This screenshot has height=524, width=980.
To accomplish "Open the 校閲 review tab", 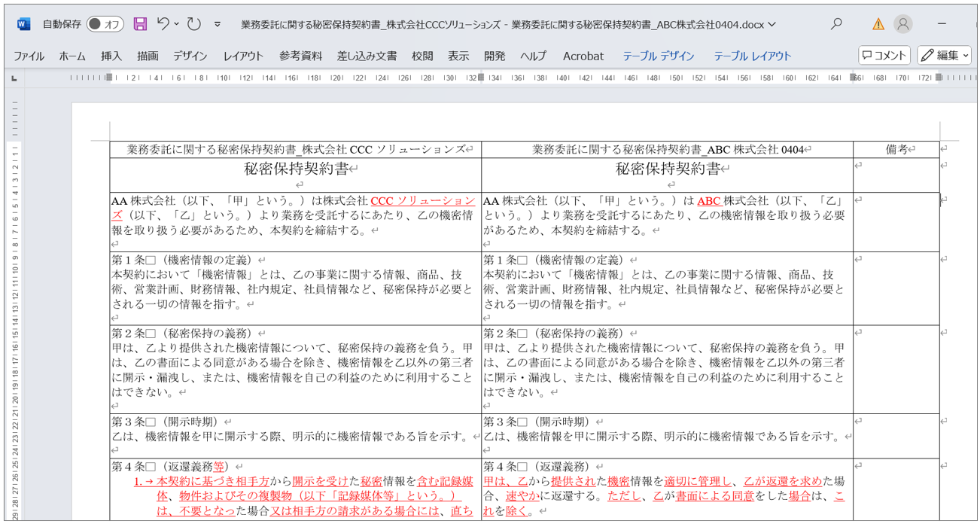I will pyautogui.click(x=422, y=56).
